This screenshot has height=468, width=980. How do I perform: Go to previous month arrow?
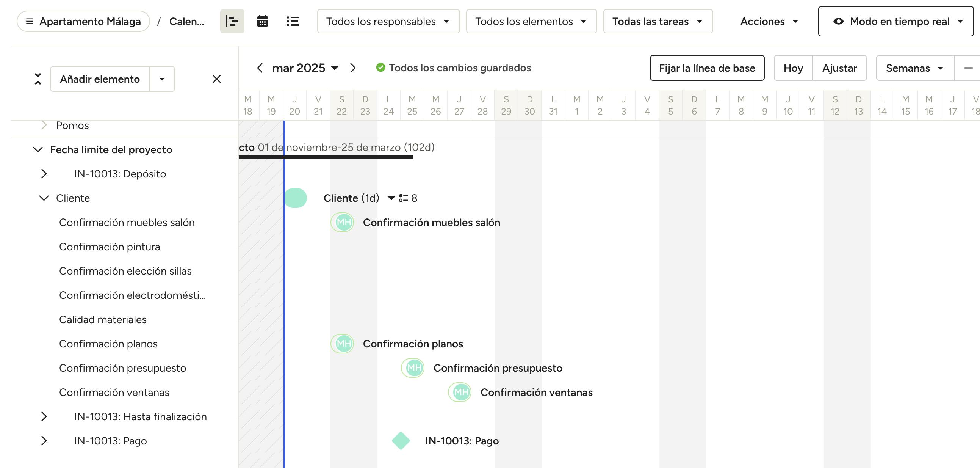click(260, 68)
